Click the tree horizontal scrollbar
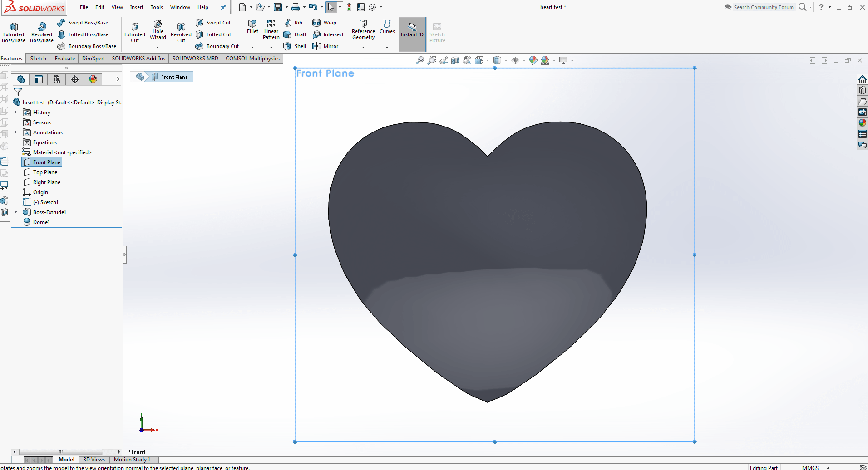868x470 pixels. click(60, 452)
